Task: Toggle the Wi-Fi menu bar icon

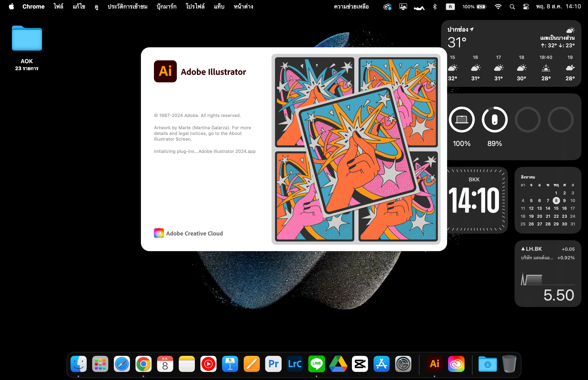Action: click(x=498, y=7)
